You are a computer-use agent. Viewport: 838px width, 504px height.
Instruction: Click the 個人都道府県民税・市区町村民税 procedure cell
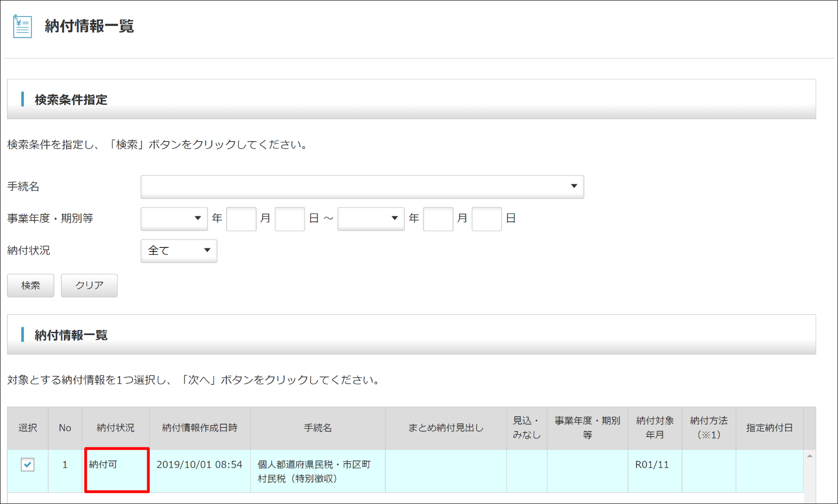coord(314,471)
